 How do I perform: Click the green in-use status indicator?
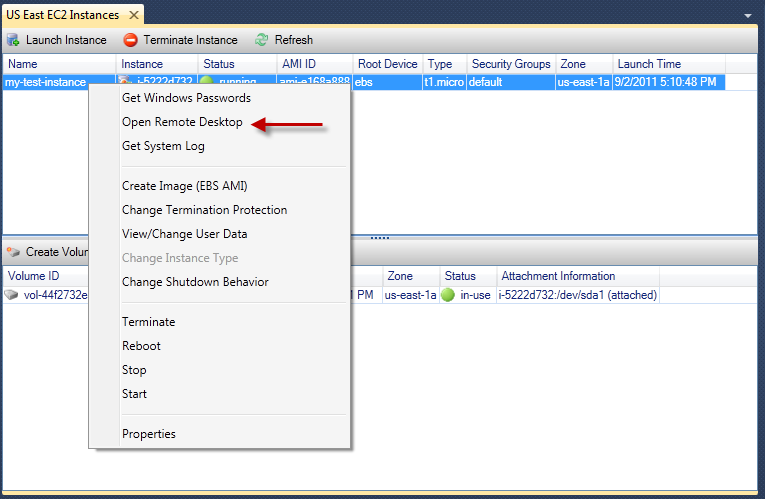pos(447,295)
